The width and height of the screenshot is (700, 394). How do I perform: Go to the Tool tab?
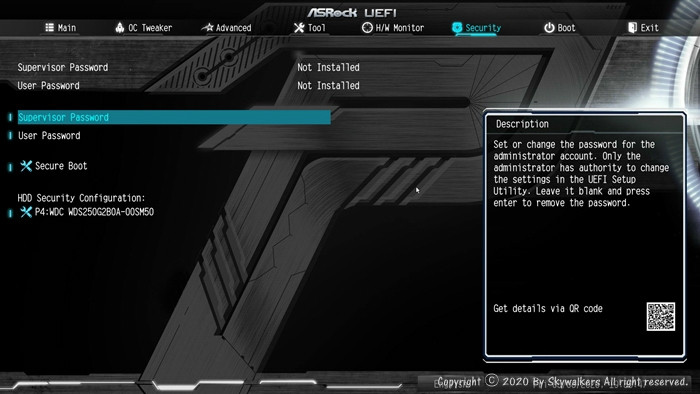click(x=310, y=28)
